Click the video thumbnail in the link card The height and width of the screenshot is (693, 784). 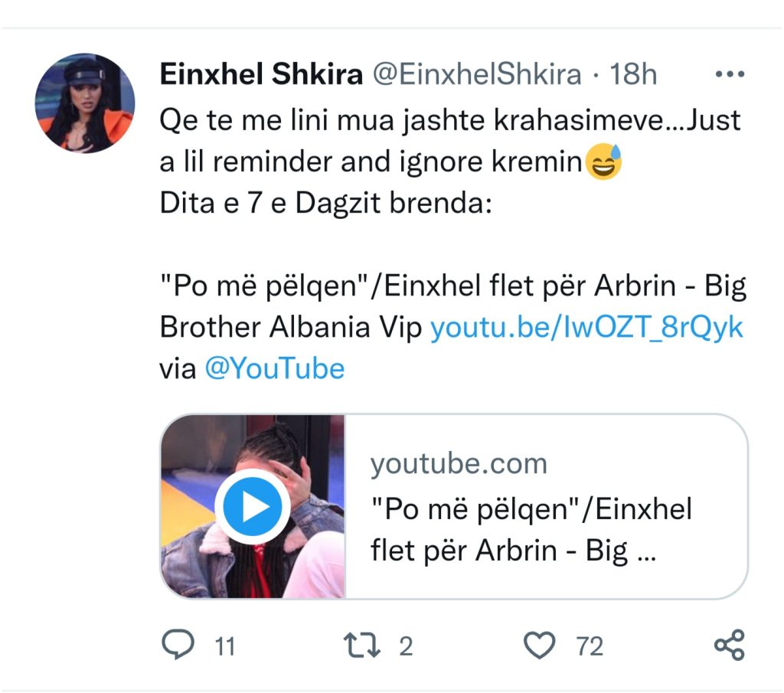click(253, 506)
